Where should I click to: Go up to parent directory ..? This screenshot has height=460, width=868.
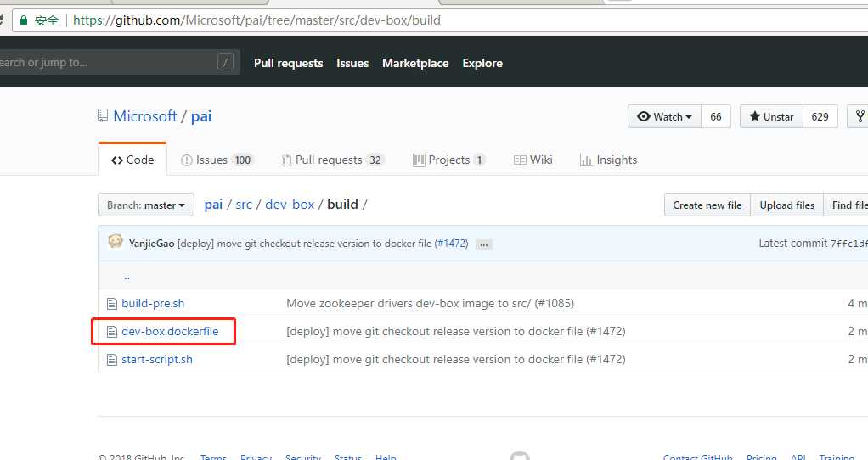127,276
